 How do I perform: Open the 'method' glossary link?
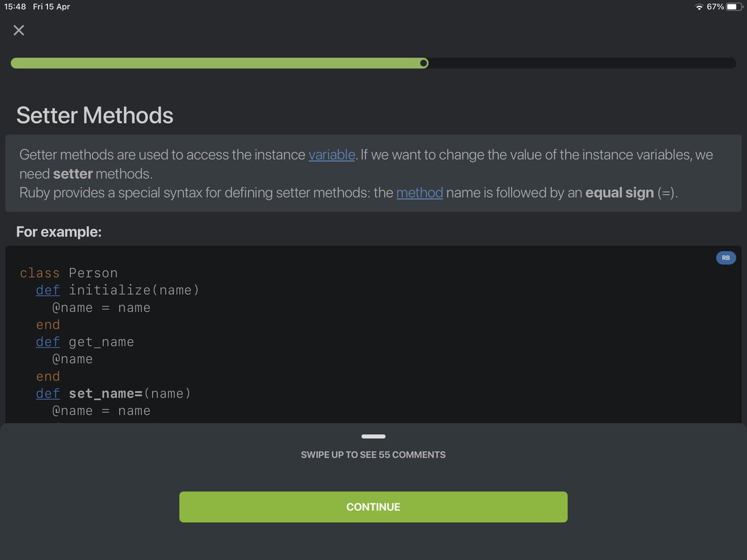[x=420, y=193]
